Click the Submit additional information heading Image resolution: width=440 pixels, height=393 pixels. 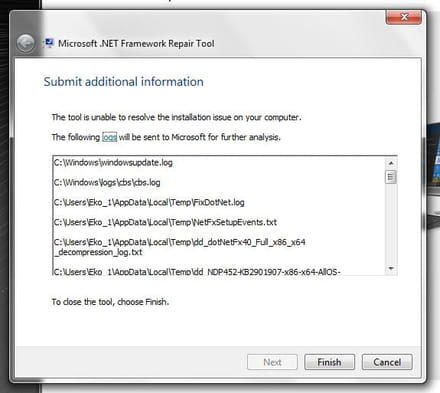tap(124, 82)
